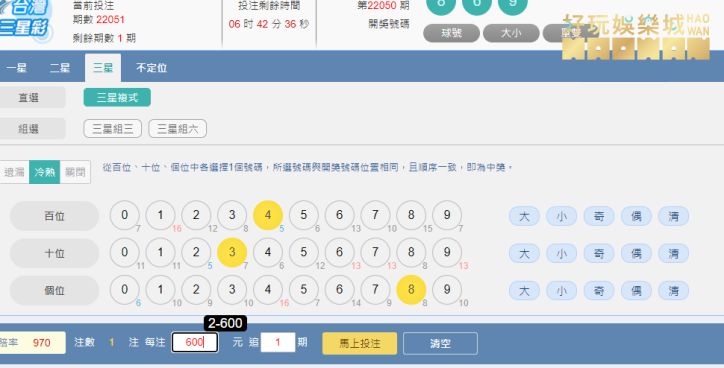Select number 5 in 百位 row
The width and height of the screenshot is (724, 368).
coord(303,215)
